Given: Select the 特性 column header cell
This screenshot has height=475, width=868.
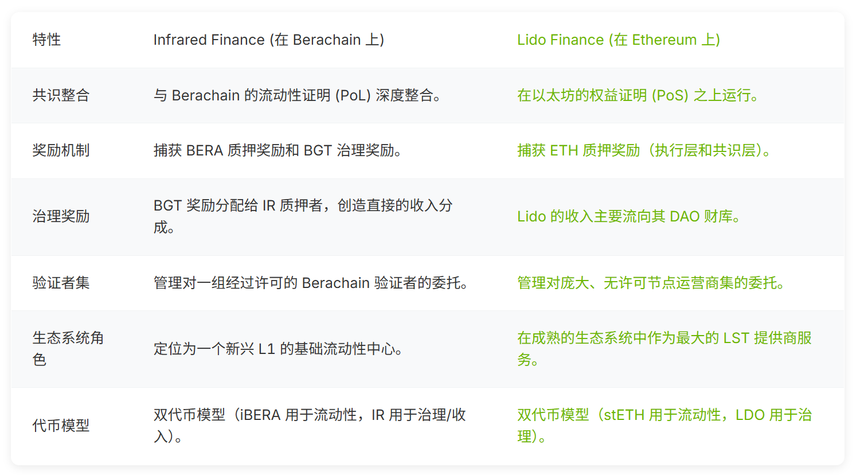Looking at the screenshot, I should point(46,40).
